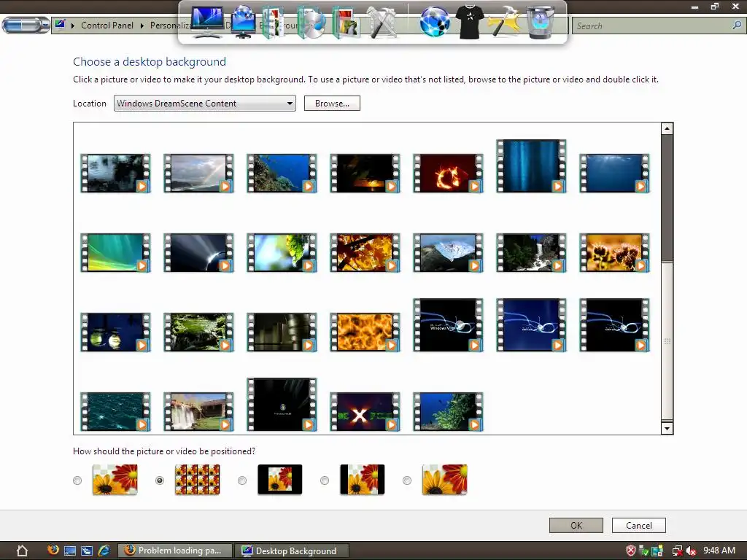
Task: Expand breadcrumb arrow before Control Panel
Action: click(x=73, y=26)
